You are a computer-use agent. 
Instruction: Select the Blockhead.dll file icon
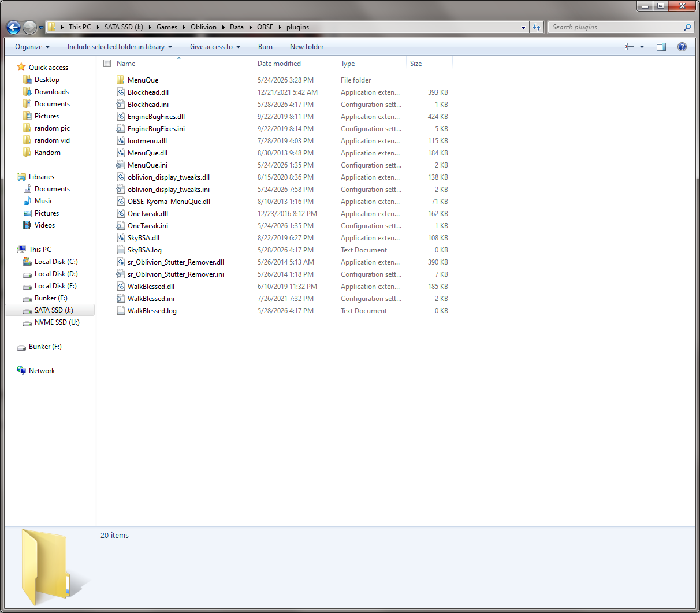click(121, 92)
